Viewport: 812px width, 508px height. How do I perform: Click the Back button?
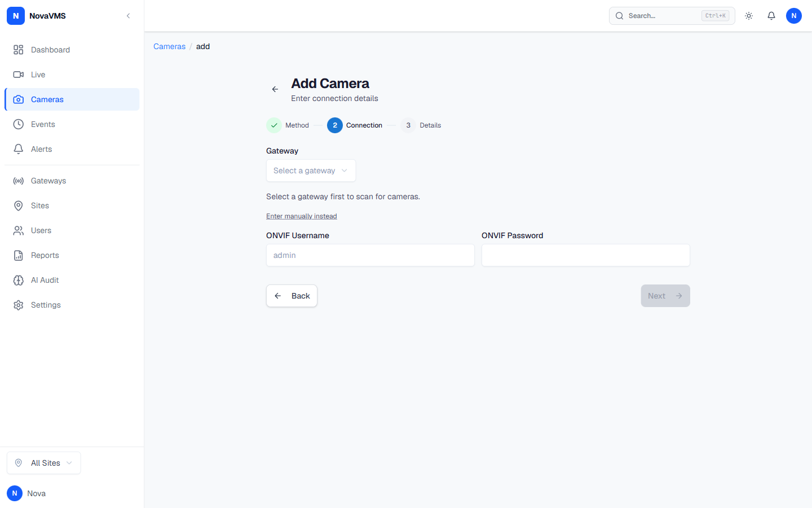coord(292,296)
